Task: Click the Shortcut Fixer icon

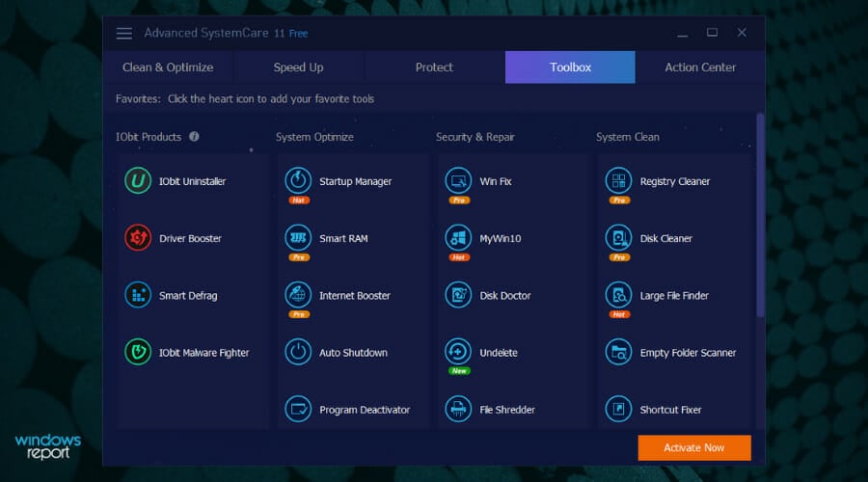Action: point(619,409)
